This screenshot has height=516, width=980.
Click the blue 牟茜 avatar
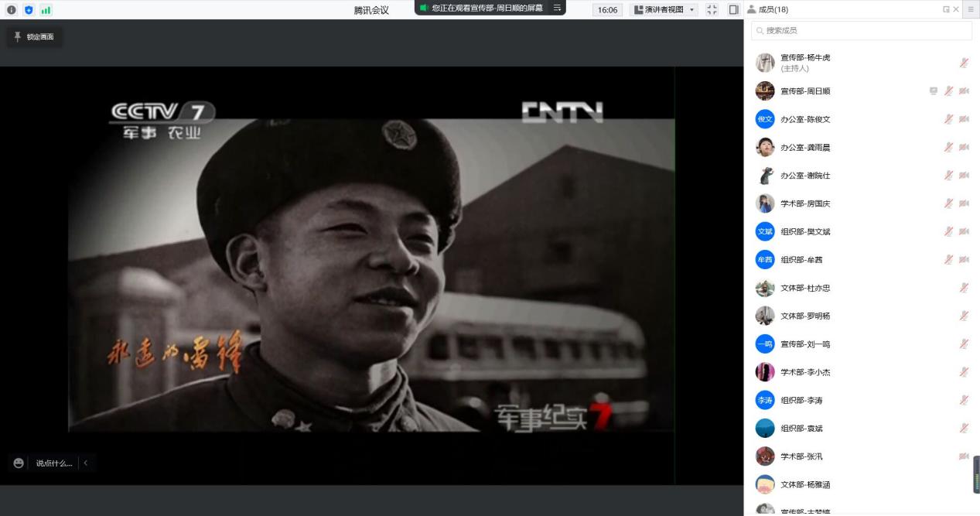coord(765,259)
